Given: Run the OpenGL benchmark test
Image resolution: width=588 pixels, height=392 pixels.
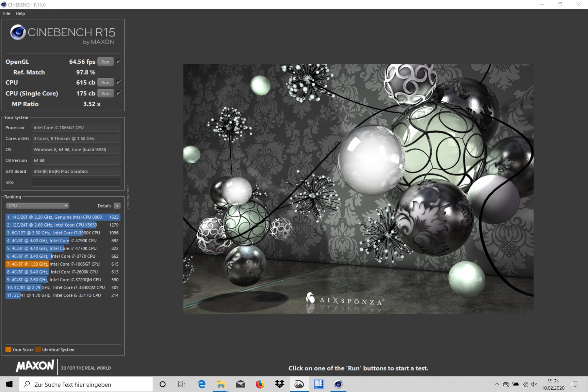Looking at the screenshot, I should (x=105, y=62).
